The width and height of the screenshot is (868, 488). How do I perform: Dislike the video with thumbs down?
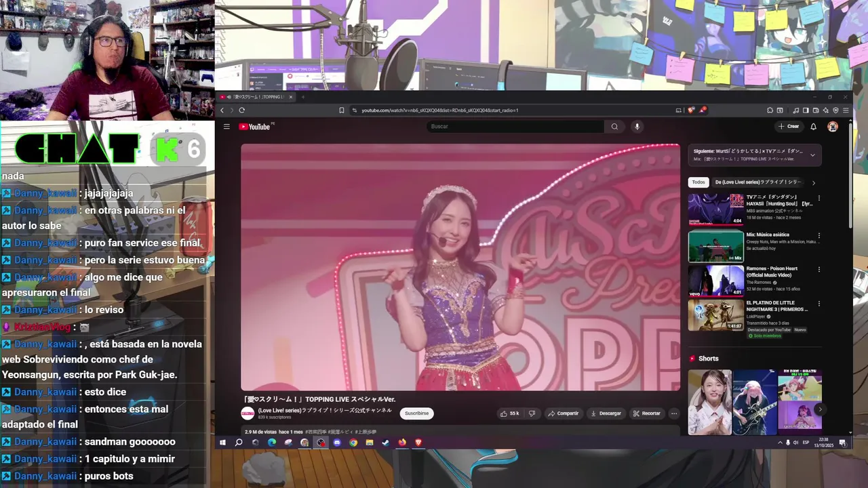click(532, 413)
